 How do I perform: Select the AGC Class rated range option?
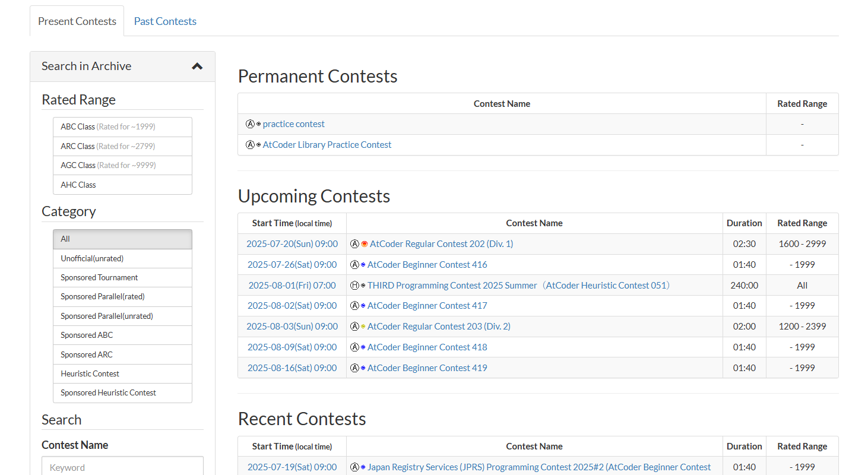point(122,166)
